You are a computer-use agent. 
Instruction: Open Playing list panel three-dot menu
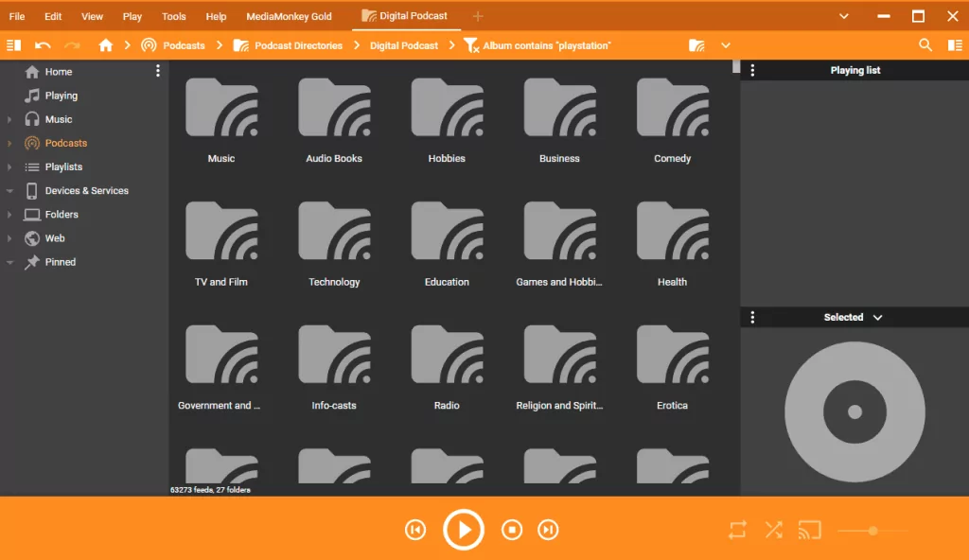pyautogui.click(x=752, y=70)
